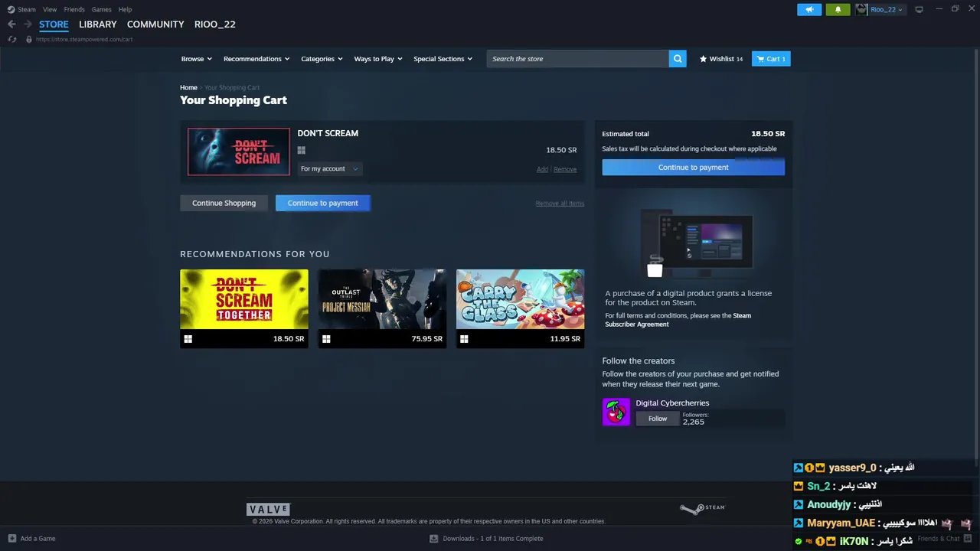Click the padlock icon beside the URL
The height and width of the screenshot is (551, 980).
pos(29,39)
